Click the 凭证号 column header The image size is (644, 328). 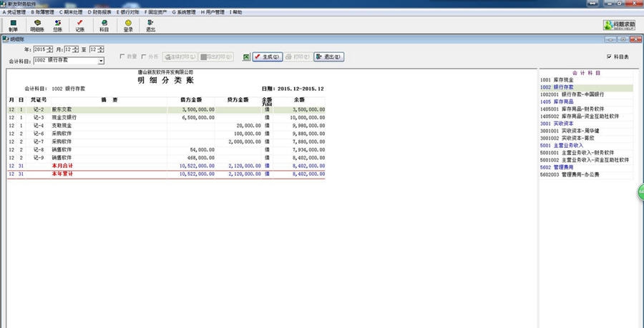coord(39,99)
